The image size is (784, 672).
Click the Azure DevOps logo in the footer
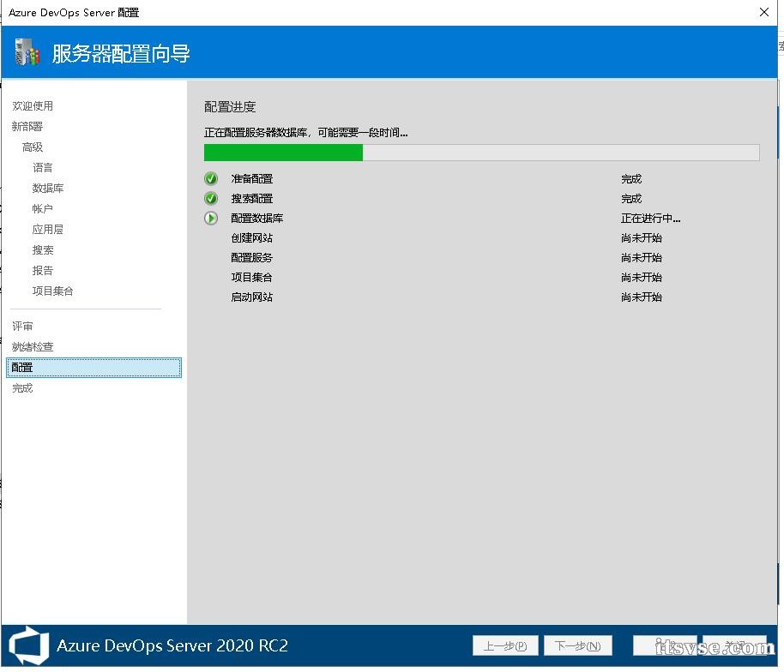tap(29, 645)
